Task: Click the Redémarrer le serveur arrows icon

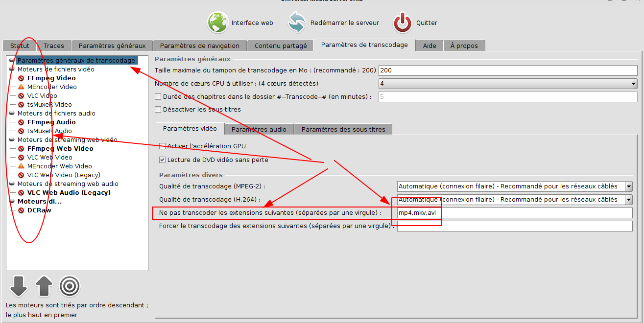Action: tap(297, 23)
